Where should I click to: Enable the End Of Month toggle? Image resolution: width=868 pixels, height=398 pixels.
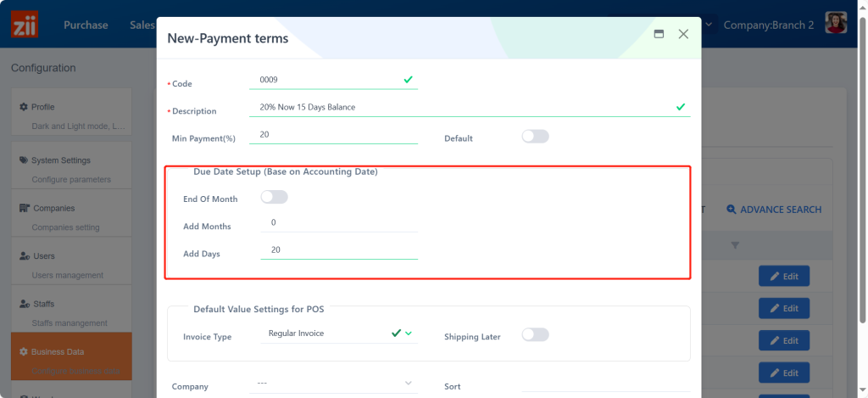click(274, 198)
